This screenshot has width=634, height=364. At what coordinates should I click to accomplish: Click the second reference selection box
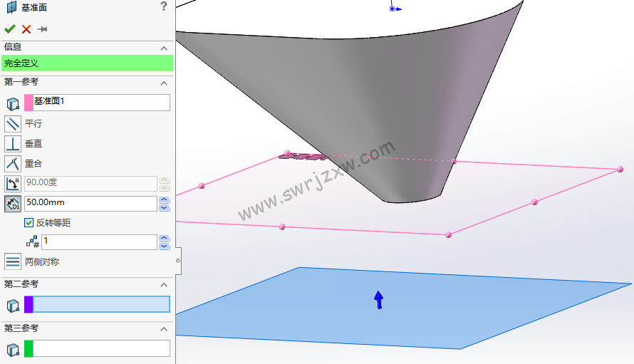(x=101, y=304)
